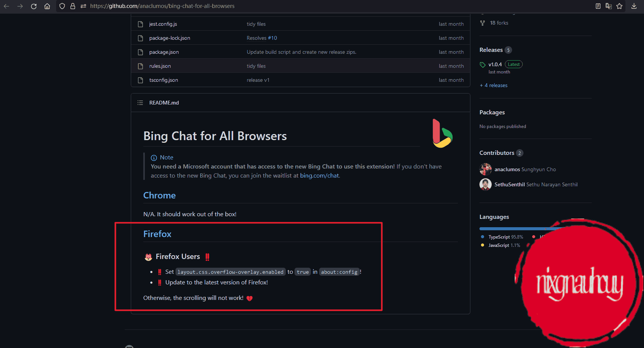Click the file icon beside rules.json
This screenshot has height=348, width=644.
140,66
